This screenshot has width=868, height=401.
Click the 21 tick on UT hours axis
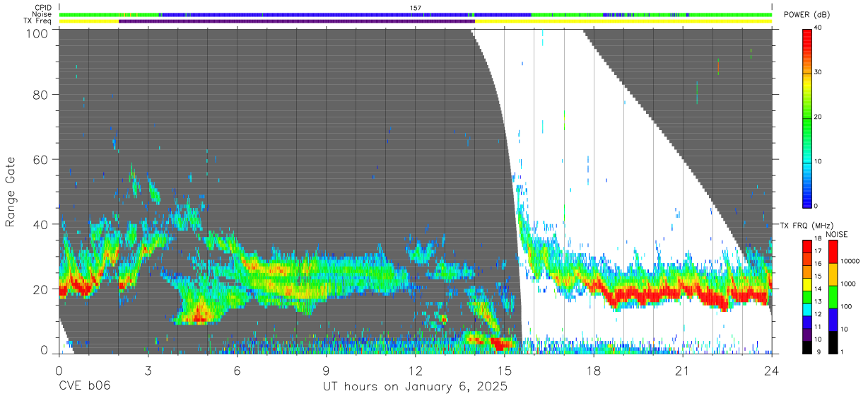tap(683, 371)
